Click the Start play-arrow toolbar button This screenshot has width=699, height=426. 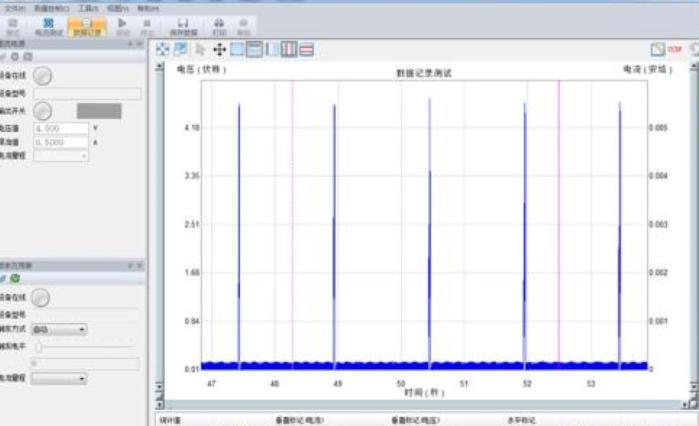coord(123,27)
